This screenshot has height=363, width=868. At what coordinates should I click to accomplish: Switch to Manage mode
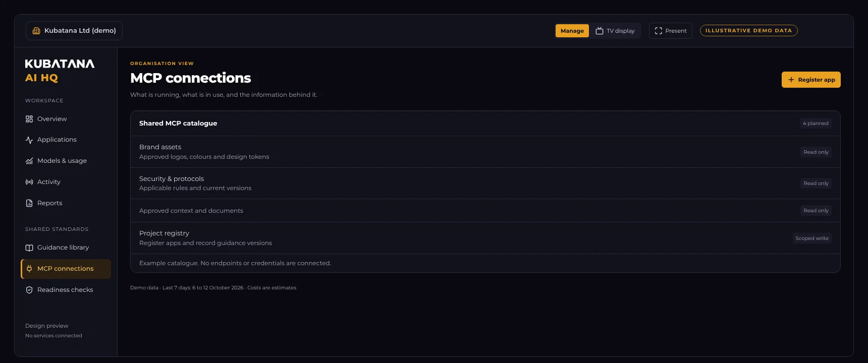pos(572,31)
